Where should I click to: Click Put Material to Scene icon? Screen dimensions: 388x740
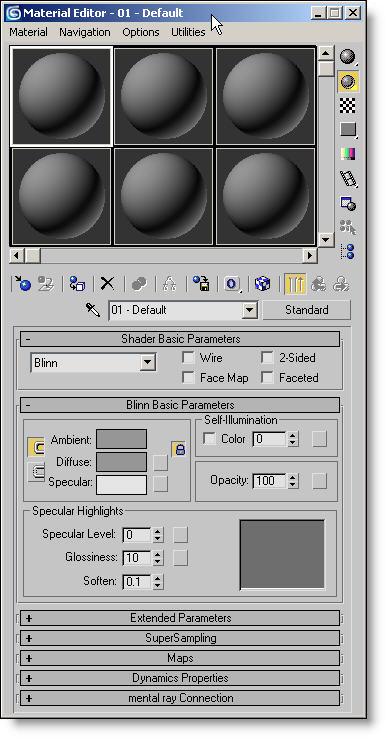[x=46, y=284]
